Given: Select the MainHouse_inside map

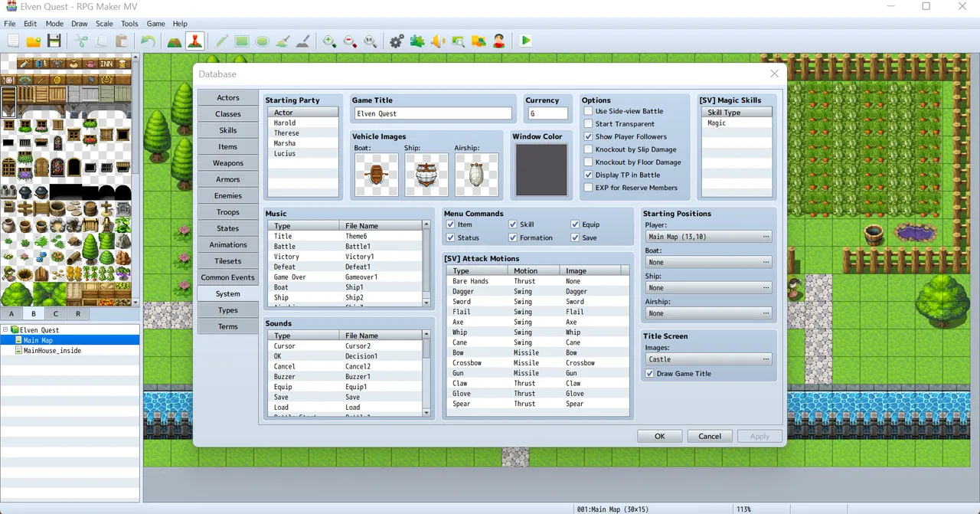Looking at the screenshot, I should click(x=52, y=351).
